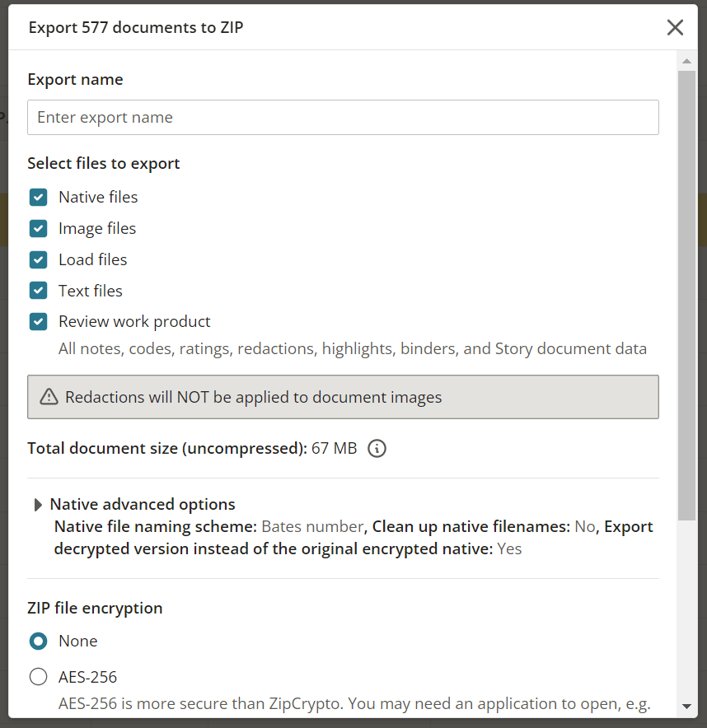Screen dimensions: 707x728
Task: Uncheck Load files from the export selection
Action: click(38, 259)
